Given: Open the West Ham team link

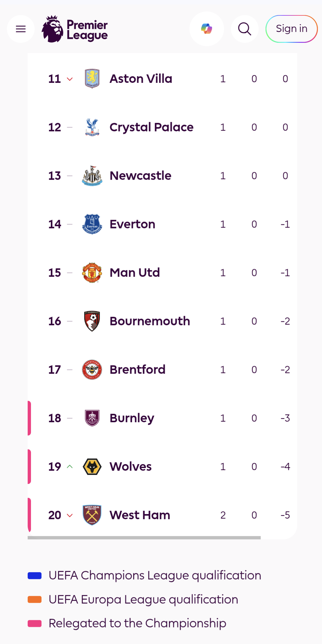Looking at the screenshot, I should [140, 515].
